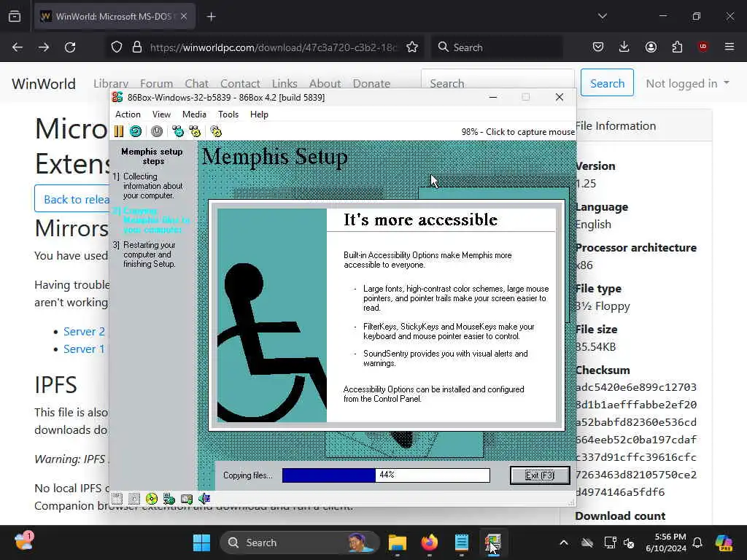
Task: Click the Firefox URL address field
Action: [274, 47]
